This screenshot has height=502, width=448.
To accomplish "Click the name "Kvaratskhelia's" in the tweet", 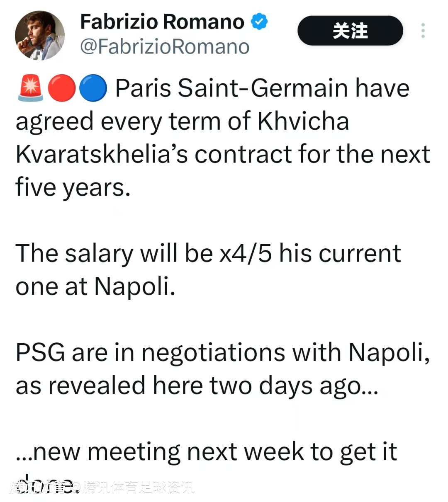I will tap(102, 154).
